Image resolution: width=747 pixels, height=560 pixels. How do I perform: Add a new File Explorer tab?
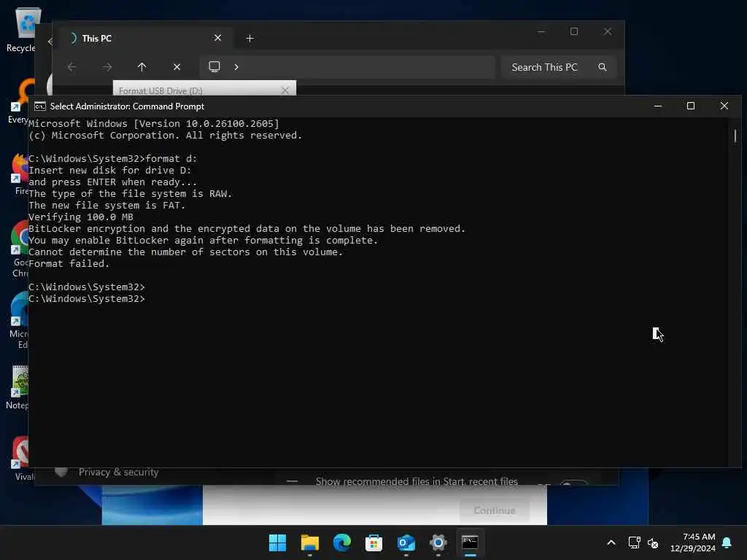click(249, 38)
